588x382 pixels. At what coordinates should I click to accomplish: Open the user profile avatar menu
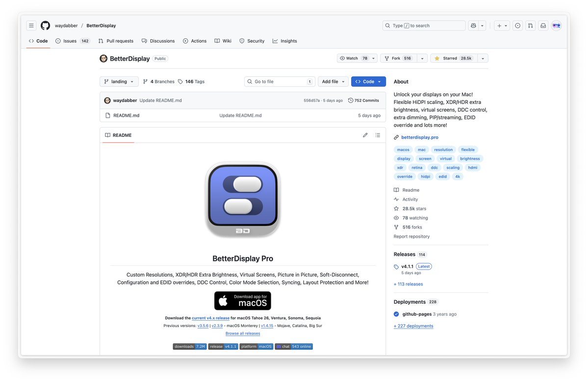[557, 25]
